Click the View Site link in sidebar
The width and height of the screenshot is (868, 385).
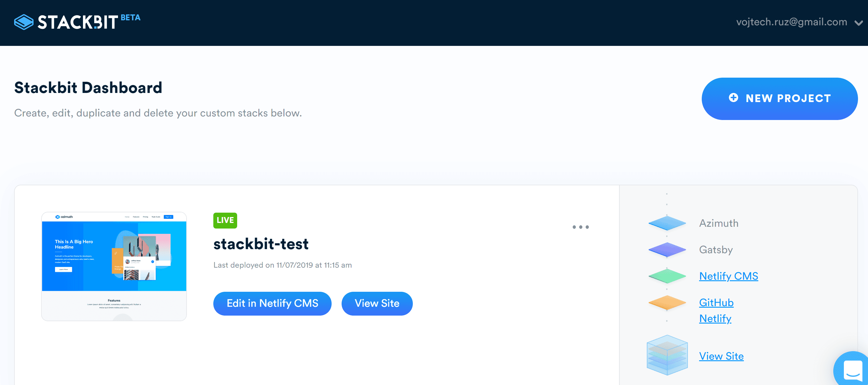coord(721,356)
